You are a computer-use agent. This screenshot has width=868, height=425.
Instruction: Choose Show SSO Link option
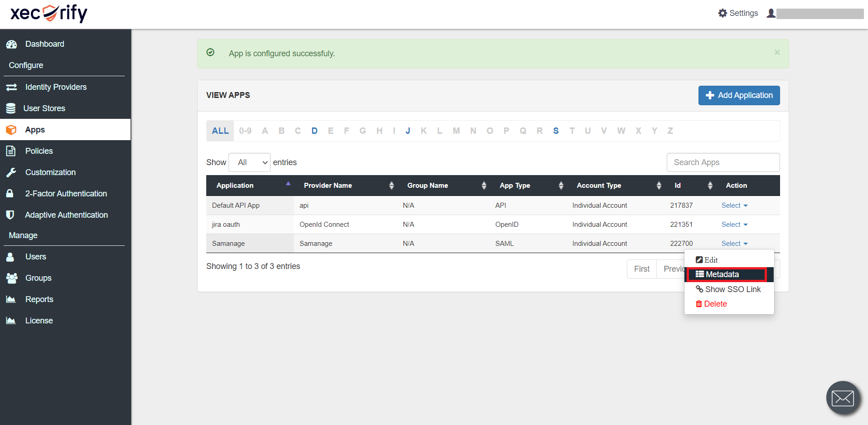tap(729, 289)
